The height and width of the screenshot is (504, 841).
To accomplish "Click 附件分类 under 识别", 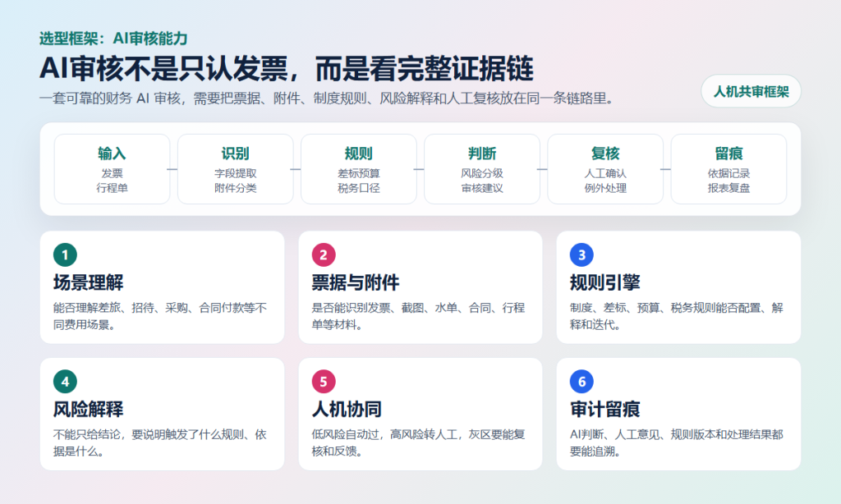I will [236, 188].
